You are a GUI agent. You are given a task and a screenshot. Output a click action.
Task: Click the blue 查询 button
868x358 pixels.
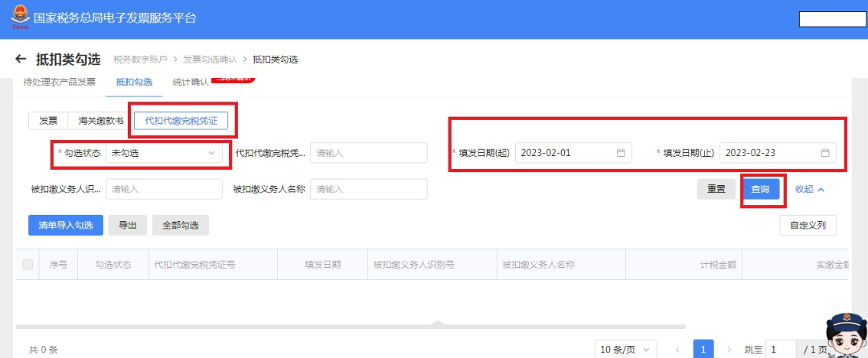tap(759, 189)
